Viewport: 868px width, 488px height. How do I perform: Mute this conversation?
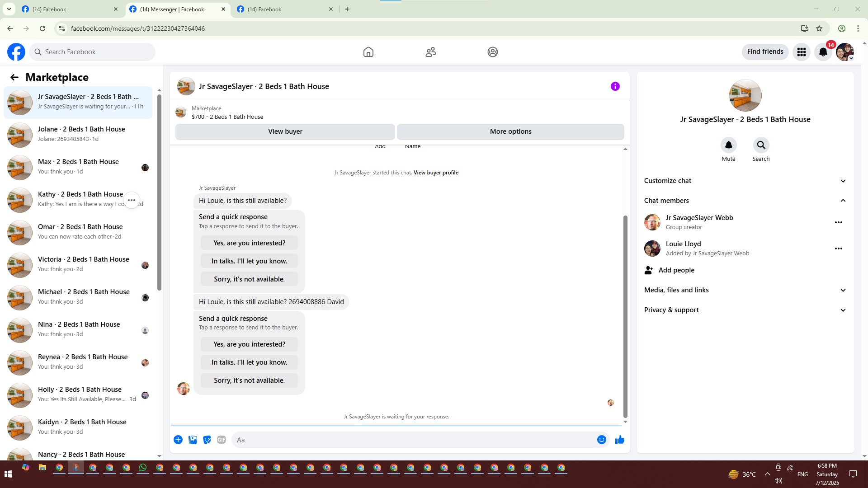(728, 145)
